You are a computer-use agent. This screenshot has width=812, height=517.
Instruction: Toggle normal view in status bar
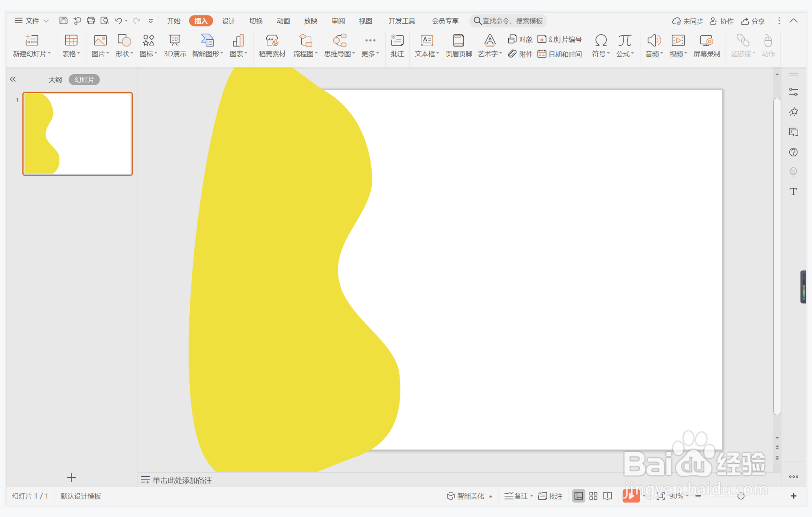pyautogui.click(x=578, y=496)
